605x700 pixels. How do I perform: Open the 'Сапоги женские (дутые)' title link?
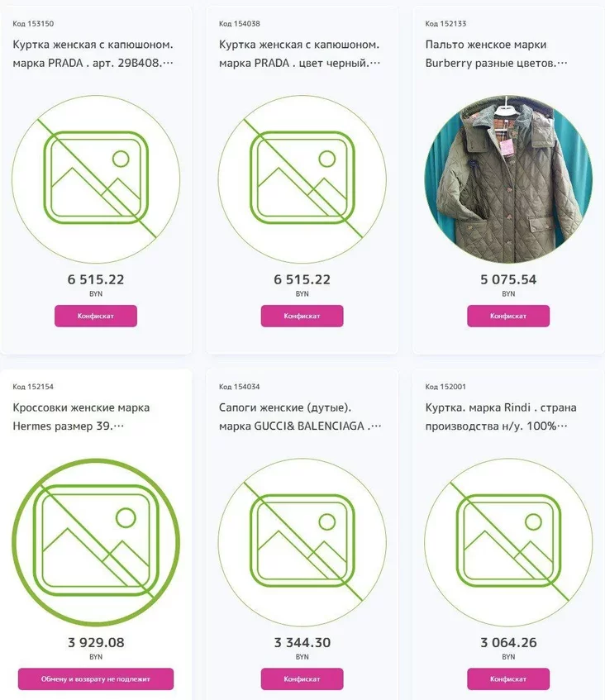pos(301,417)
